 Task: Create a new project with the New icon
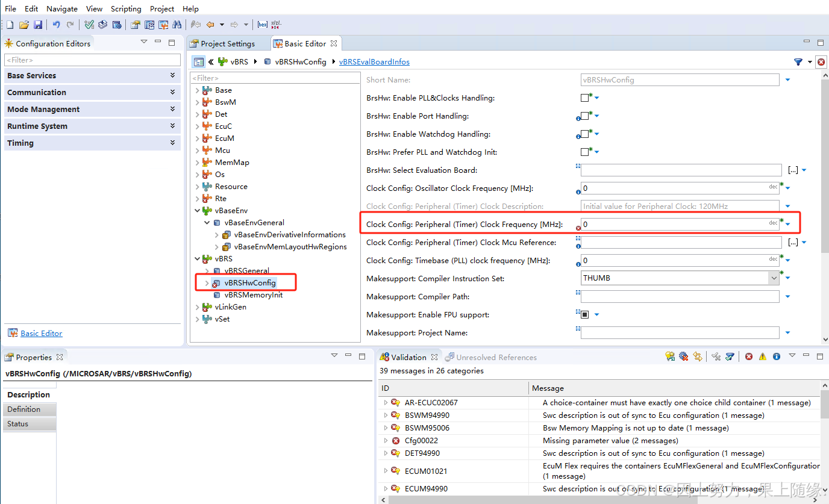pyautogui.click(x=10, y=25)
